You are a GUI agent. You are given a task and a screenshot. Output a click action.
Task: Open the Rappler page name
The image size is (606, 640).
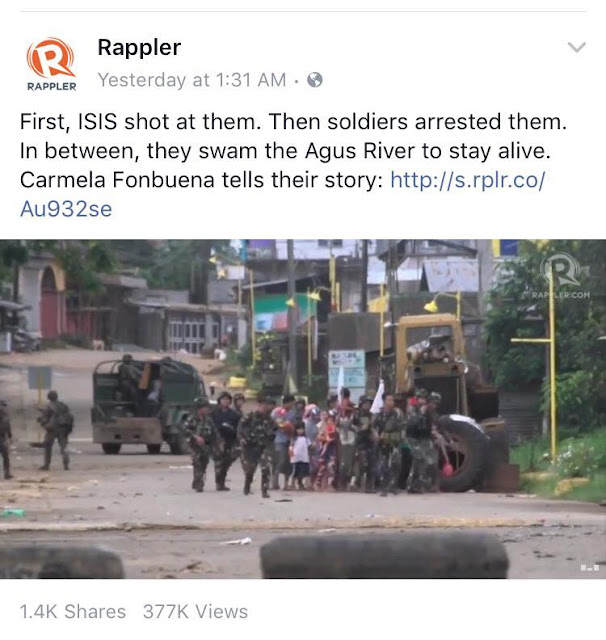pyautogui.click(x=139, y=48)
